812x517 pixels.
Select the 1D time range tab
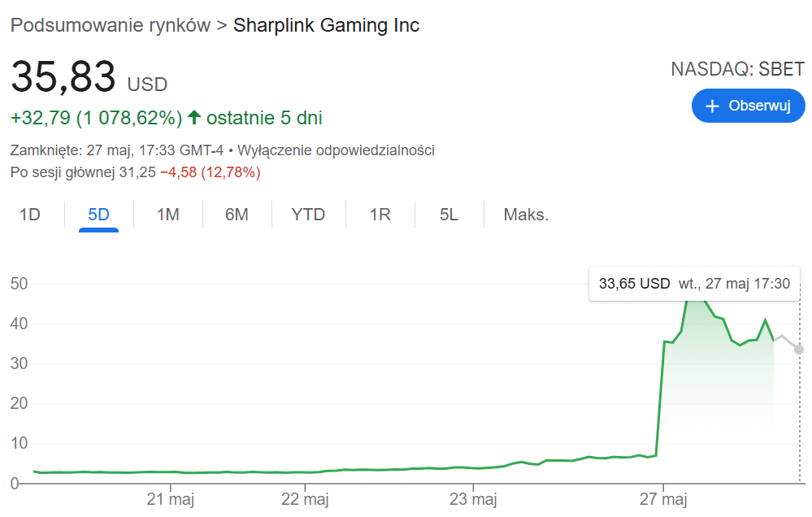[30, 215]
